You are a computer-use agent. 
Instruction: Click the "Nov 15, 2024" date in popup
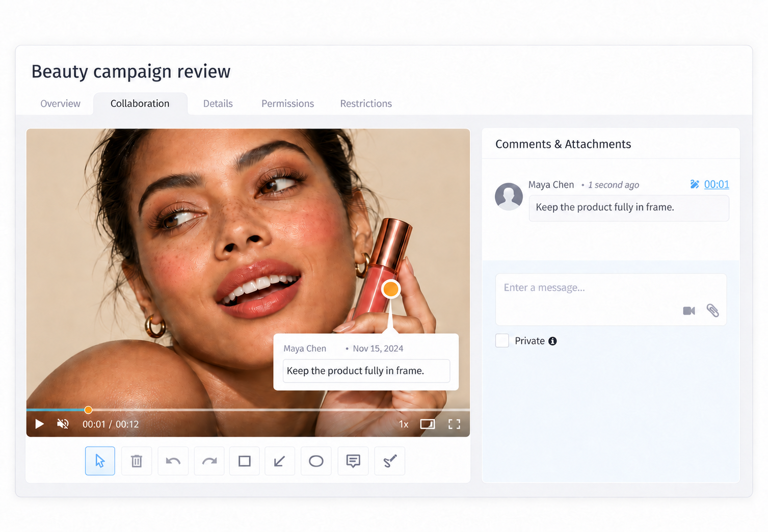378,349
